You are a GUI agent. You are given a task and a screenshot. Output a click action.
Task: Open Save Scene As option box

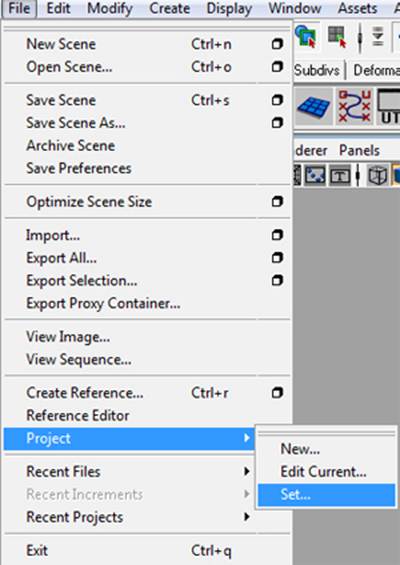(x=277, y=123)
